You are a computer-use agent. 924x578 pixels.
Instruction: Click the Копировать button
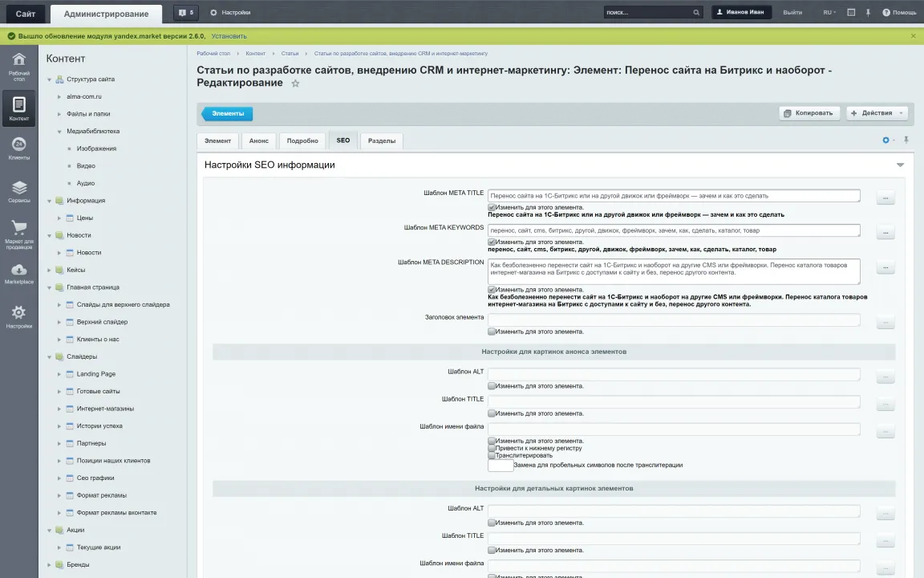810,113
